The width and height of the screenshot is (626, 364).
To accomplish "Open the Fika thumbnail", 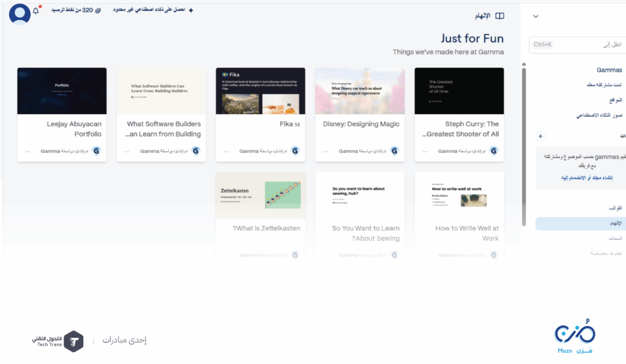I will 260,91.
